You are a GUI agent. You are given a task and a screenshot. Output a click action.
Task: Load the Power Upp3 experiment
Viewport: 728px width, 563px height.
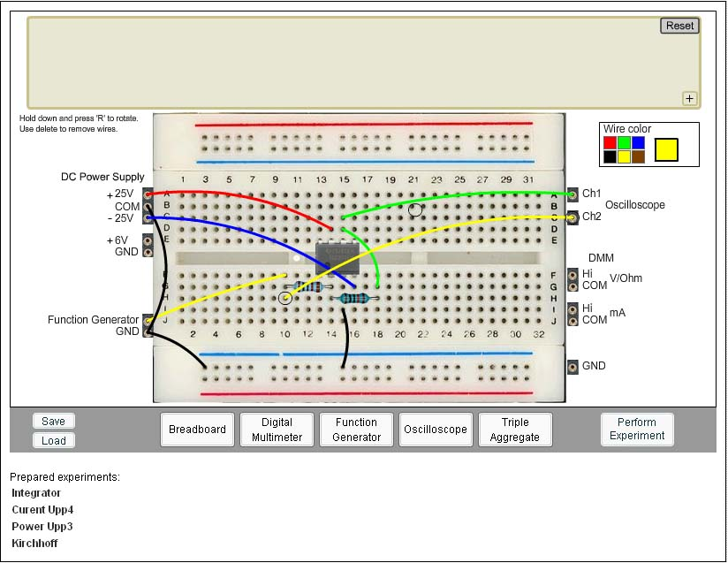point(42,526)
